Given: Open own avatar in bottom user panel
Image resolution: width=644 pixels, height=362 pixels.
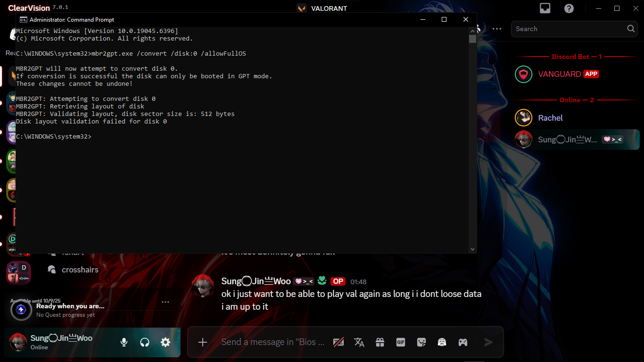Looking at the screenshot, I should pos(18,342).
